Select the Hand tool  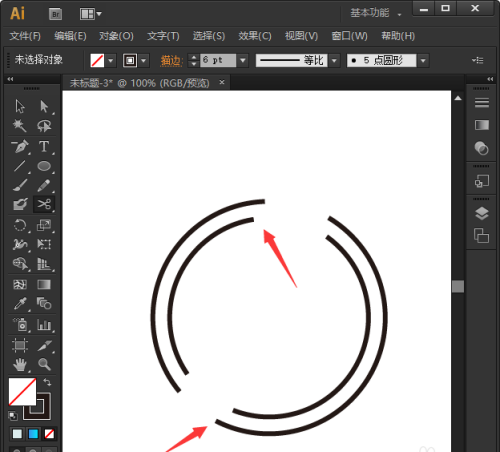pyautogui.click(x=20, y=364)
